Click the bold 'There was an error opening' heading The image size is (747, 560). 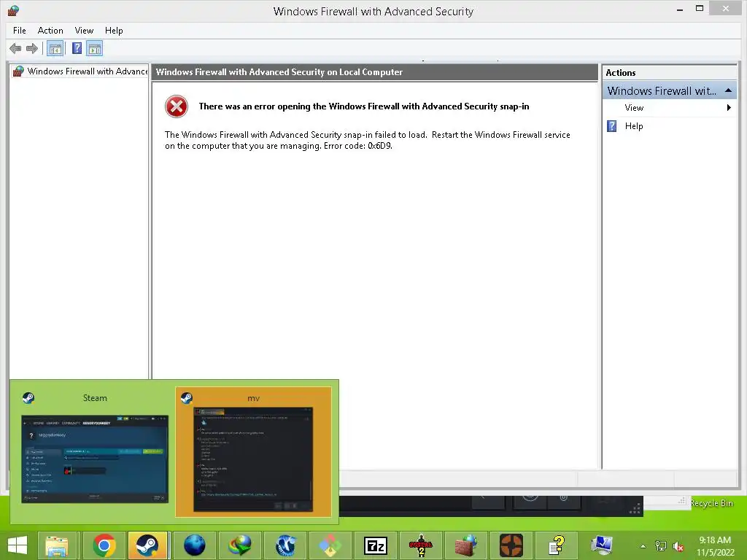click(364, 106)
